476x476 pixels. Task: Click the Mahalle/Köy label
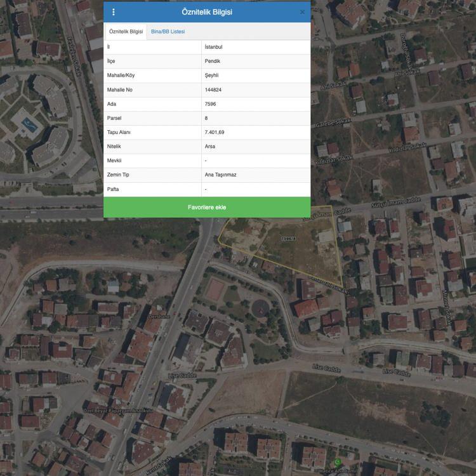click(x=121, y=76)
